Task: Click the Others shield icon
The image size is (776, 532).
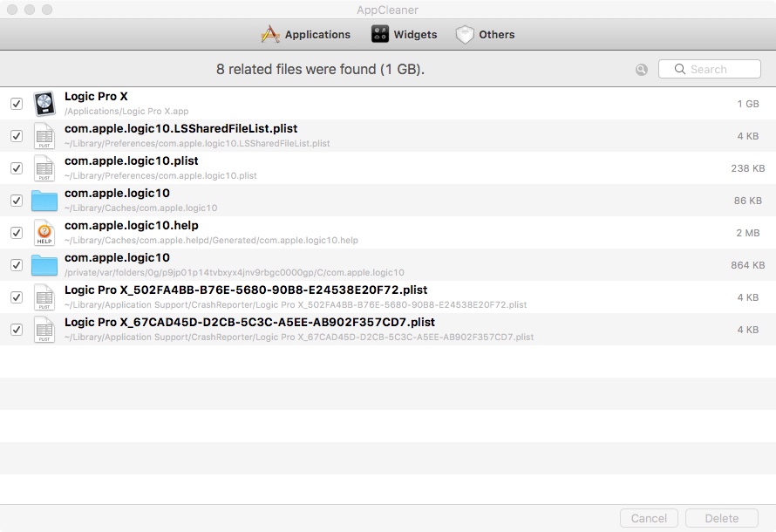Action: [x=465, y=35]
